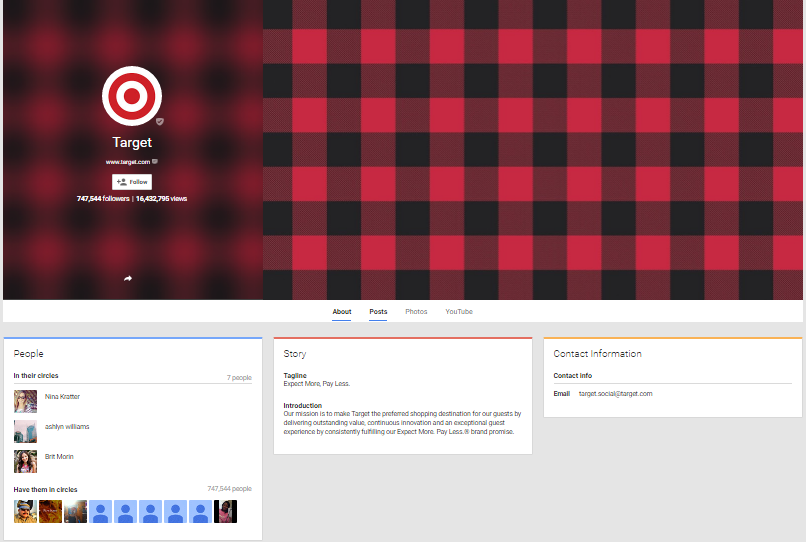This screenshot has width=806, height=542.
Task: Open the www.target.com website link
Action: [128, 162]
